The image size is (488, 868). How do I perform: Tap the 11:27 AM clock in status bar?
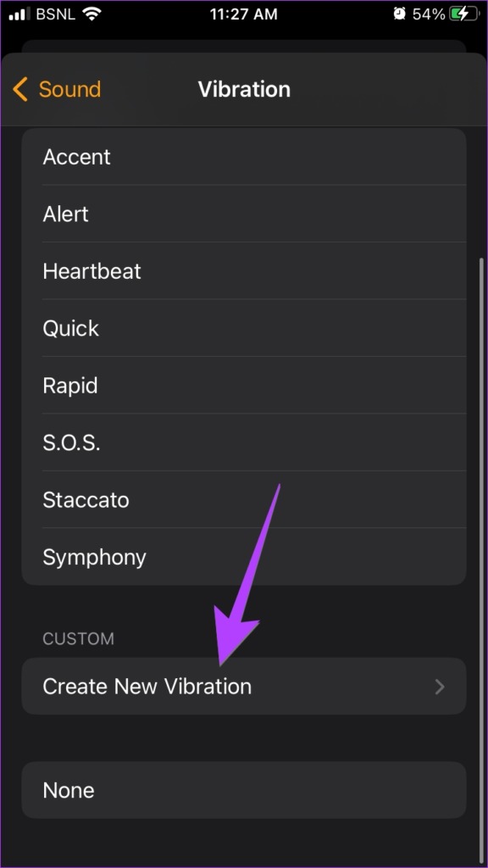pyautogui.click(x=243, y=14)
